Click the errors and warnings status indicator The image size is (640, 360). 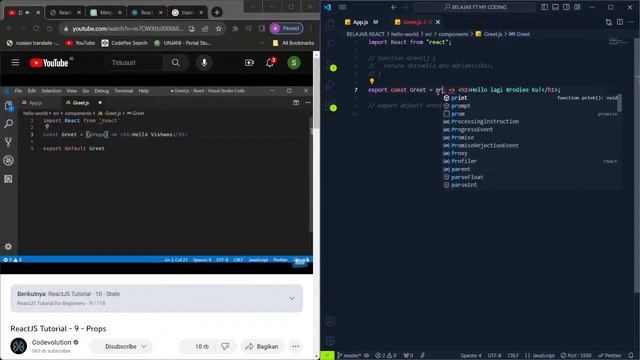tap(386, 356)
